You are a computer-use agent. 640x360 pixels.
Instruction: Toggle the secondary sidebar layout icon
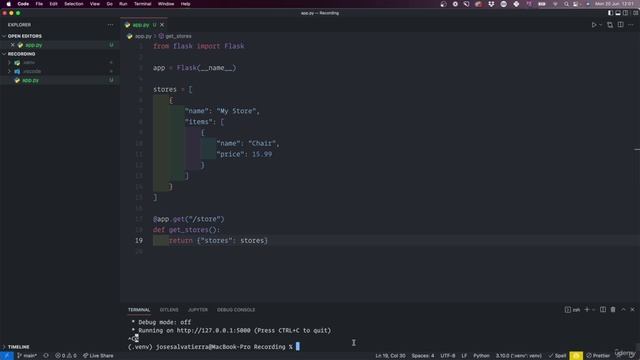tap(625, 13)
